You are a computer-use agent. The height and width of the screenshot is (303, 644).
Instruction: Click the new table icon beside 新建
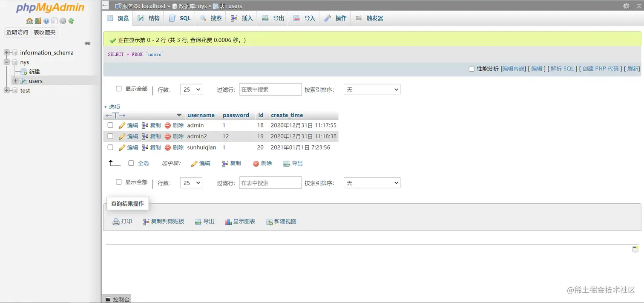point(24,72)
